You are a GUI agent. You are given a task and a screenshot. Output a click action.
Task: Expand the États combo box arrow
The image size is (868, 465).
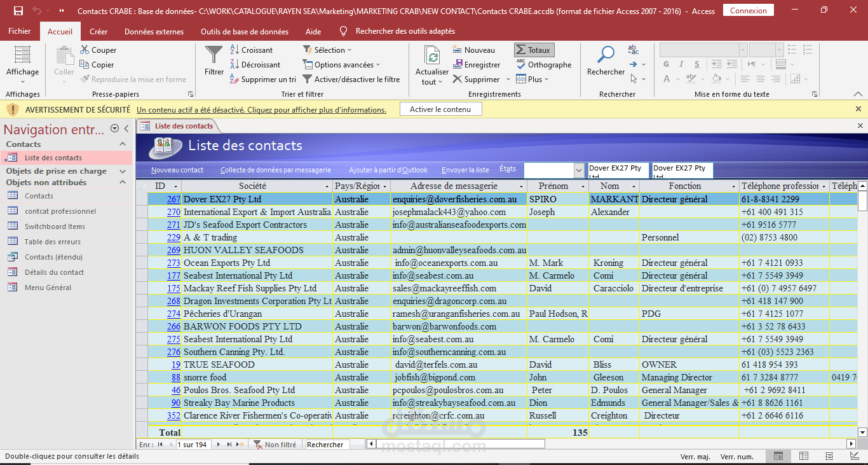[x=579, y=170]
